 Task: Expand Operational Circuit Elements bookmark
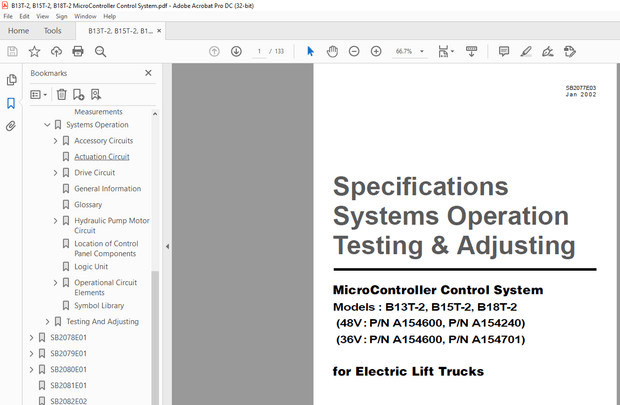click(55, 283)
